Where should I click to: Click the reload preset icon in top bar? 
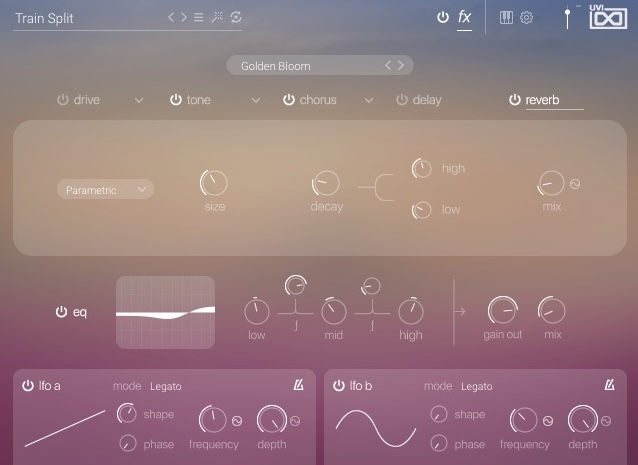coord(235,17)
